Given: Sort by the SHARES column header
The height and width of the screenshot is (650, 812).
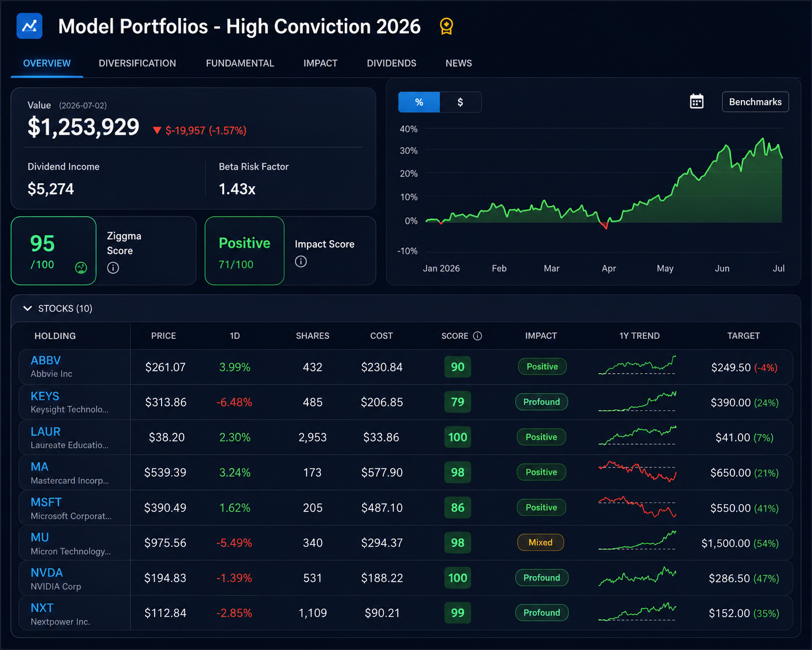Looking at the screenshot, I should coord(313,336).
